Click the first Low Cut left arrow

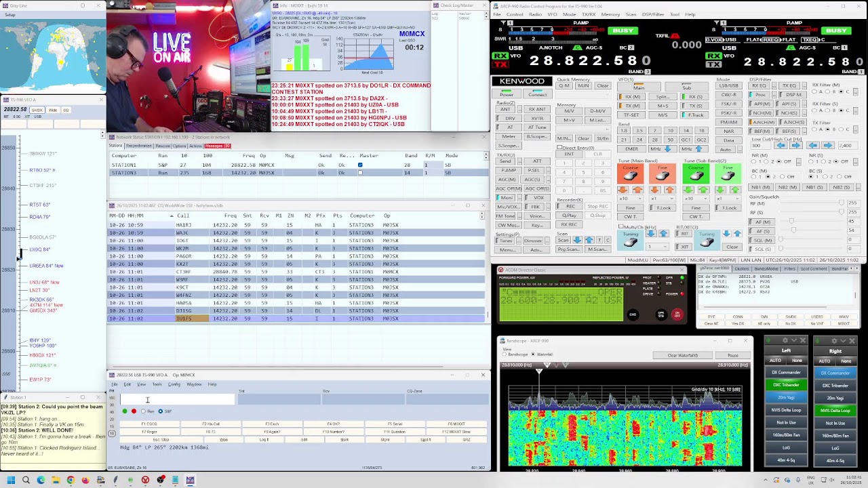click(781, 146)
